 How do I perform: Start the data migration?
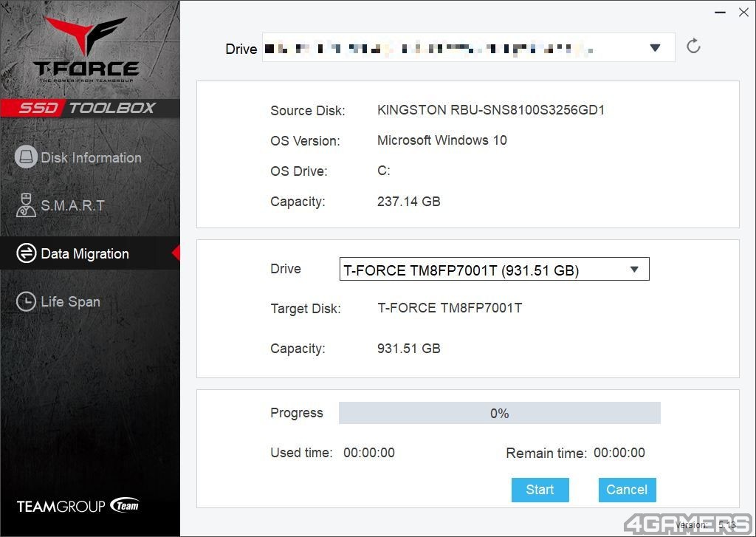[540, 490]
